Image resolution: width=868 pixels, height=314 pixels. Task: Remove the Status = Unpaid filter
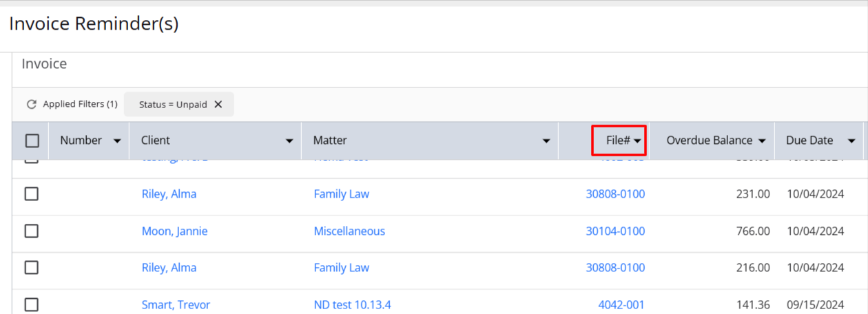pos(218,105)
